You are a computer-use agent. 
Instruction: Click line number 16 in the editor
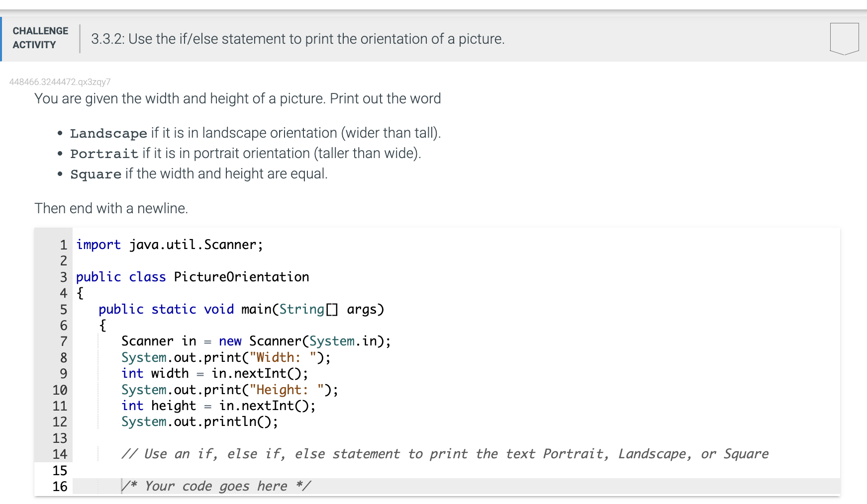click(60, 487)
